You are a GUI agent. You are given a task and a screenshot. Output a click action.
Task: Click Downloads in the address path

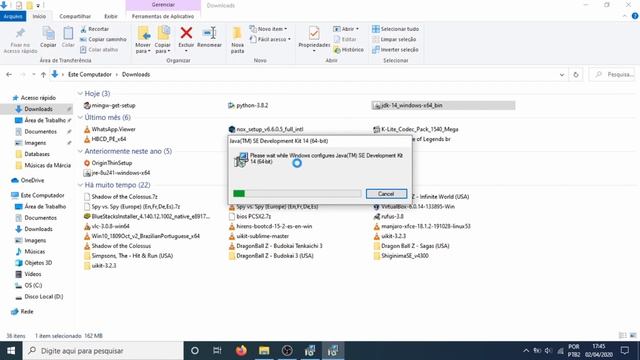(136, 75)
